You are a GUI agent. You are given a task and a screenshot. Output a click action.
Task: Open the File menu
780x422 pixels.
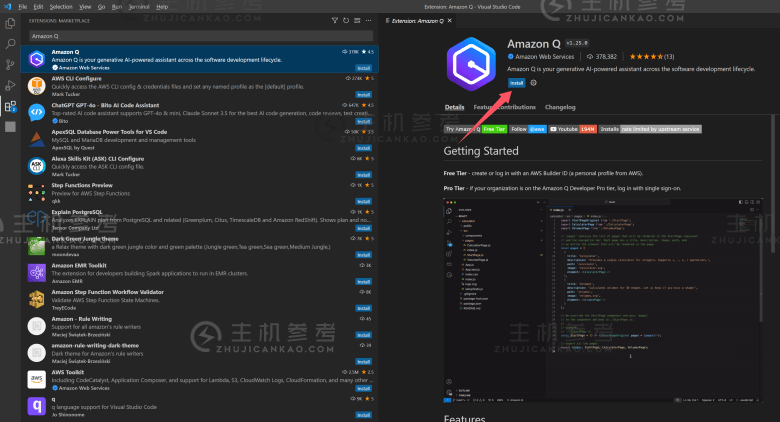23,6
